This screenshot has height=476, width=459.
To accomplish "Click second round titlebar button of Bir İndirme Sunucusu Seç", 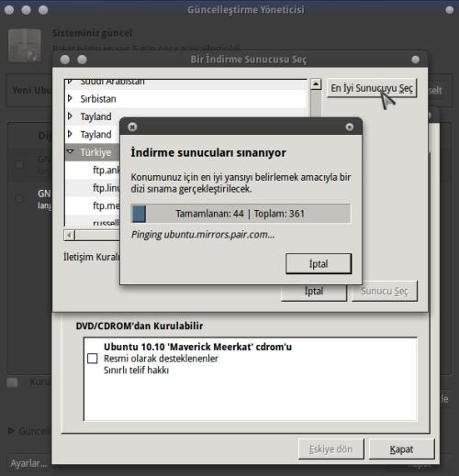I will (x=82, y=60).
